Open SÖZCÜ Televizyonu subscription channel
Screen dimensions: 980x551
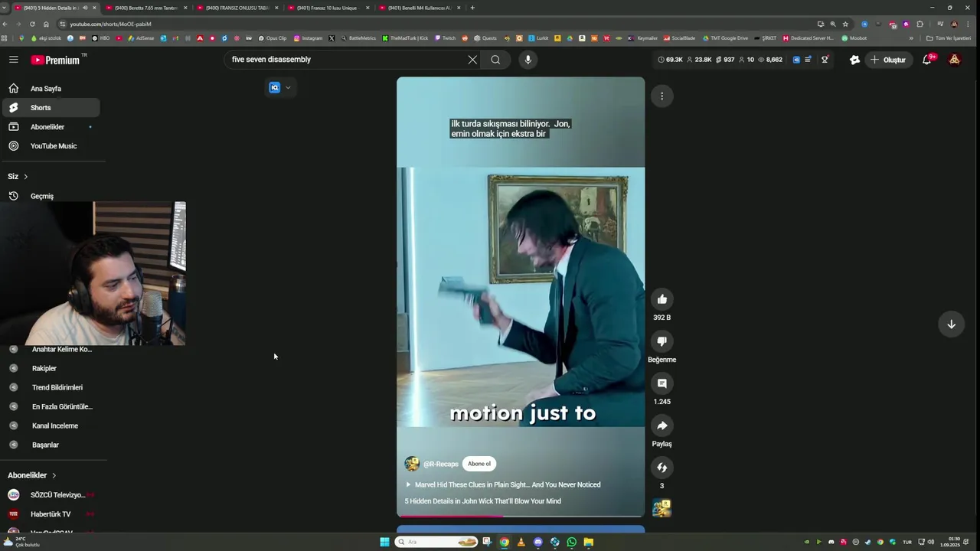(x=51, y=495)
